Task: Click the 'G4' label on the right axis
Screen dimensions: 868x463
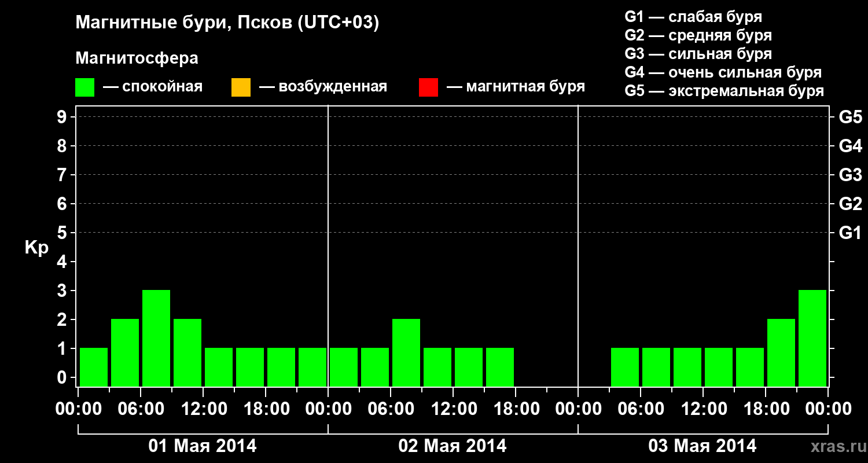Action: pyautogui.click(x=850, y=146)
